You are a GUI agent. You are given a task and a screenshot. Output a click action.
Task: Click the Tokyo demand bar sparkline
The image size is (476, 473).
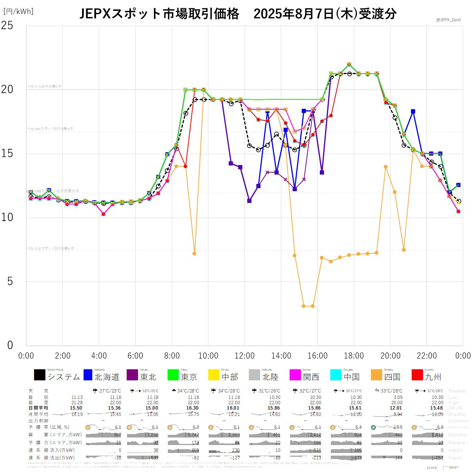tap(183, 435)
